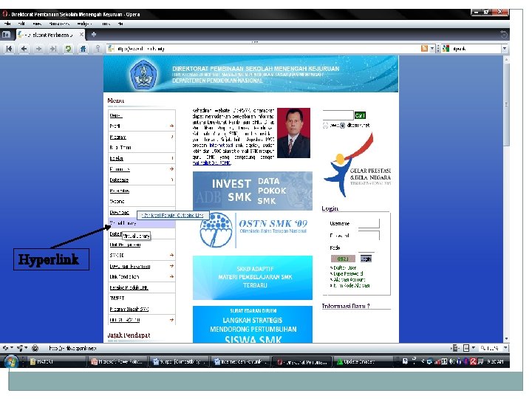Click the closed tabs trash icon
The image size is (532, 399).
coord(504,34)
